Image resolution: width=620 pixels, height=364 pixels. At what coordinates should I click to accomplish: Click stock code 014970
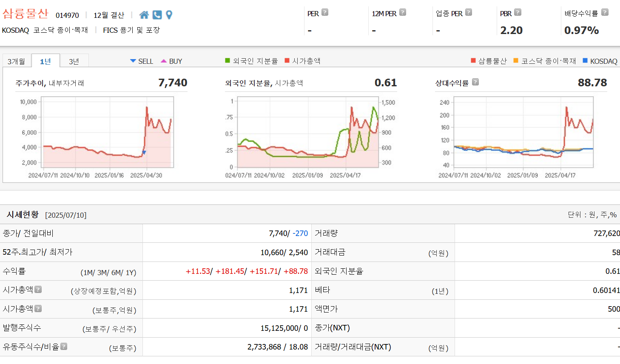point(67,15)
